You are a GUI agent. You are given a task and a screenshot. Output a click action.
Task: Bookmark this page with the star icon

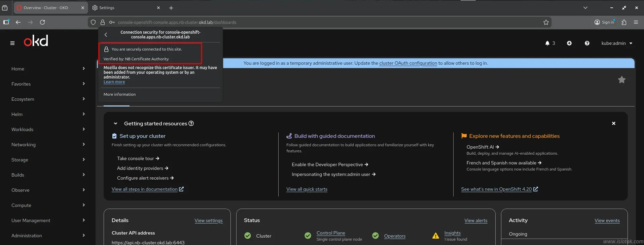tap(546, 22)
